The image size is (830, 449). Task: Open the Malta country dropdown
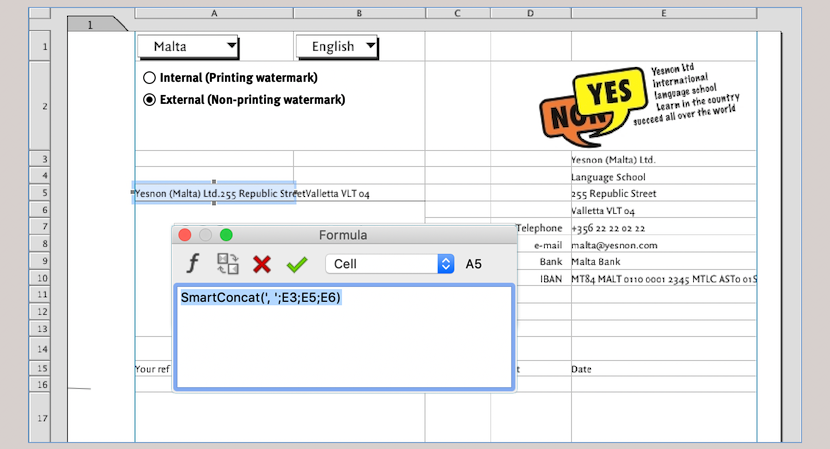pyautogui.click(x=189, y=46)
